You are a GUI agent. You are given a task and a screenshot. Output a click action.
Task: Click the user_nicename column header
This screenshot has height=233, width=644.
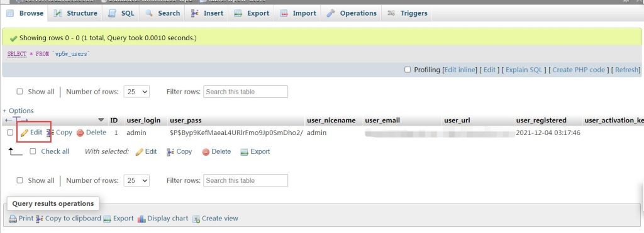pos(331,121)
